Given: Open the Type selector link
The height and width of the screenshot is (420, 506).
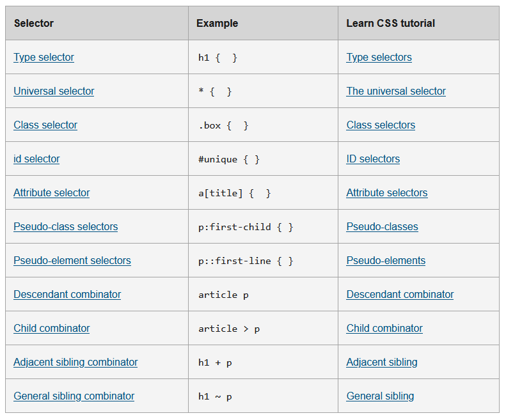Looking at the screenshot, I should pos(44,58).
